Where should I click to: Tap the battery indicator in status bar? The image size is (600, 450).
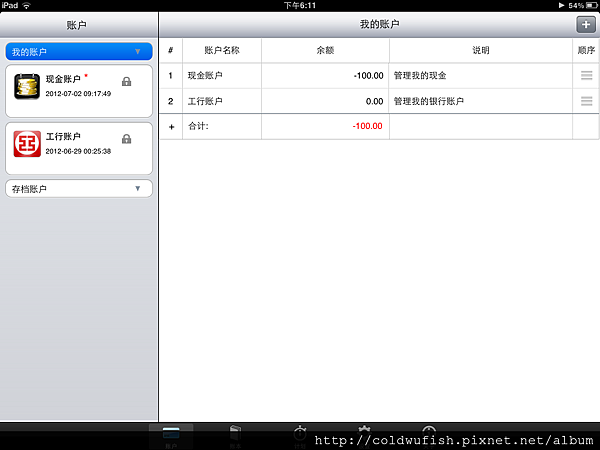click(592, 5)
